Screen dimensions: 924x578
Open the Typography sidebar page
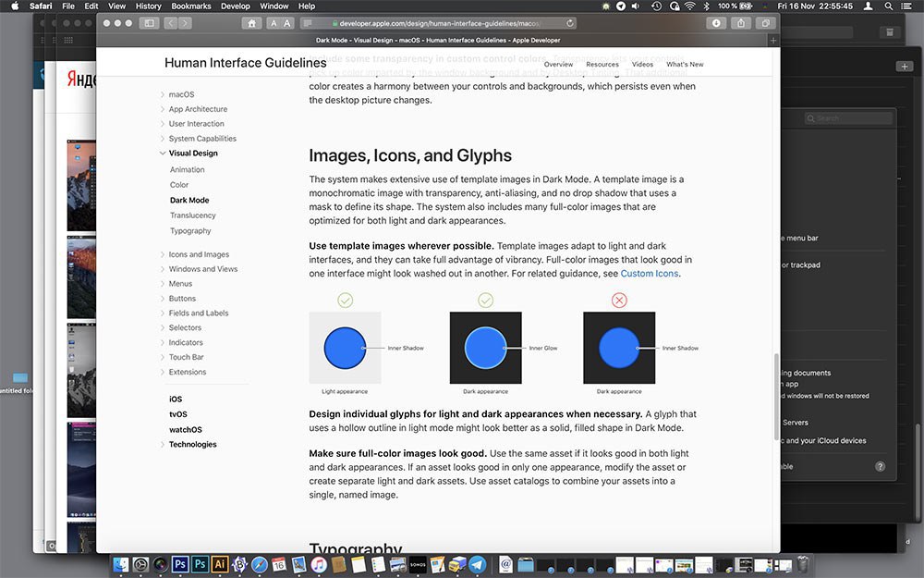coord(190,231)
